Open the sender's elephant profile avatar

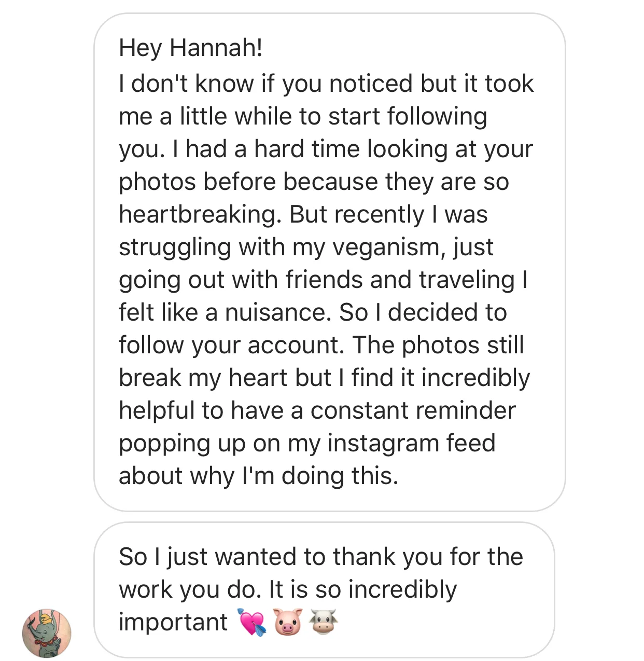pos(47,634)
